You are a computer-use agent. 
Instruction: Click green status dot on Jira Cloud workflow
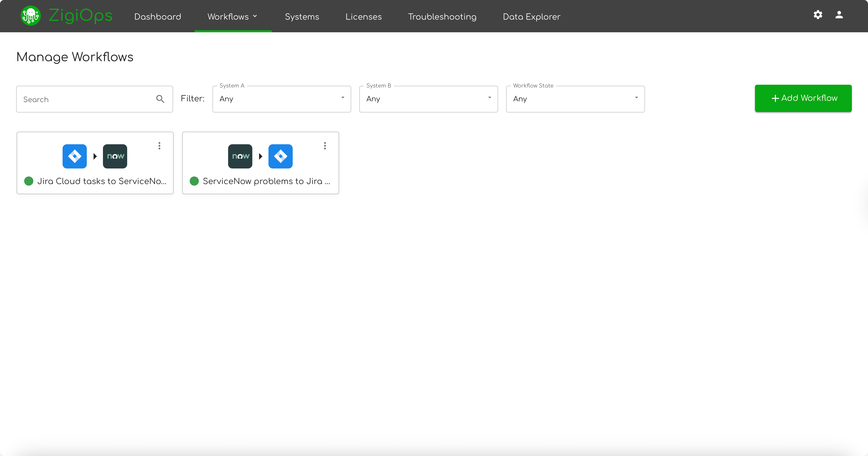point(29,181)
